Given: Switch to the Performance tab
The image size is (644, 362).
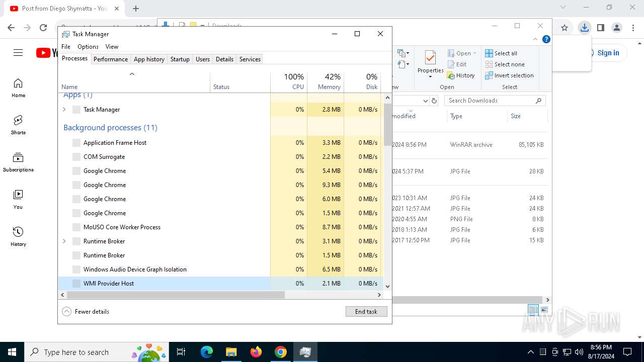Looking at the screenshot, I should pos(111,59).
